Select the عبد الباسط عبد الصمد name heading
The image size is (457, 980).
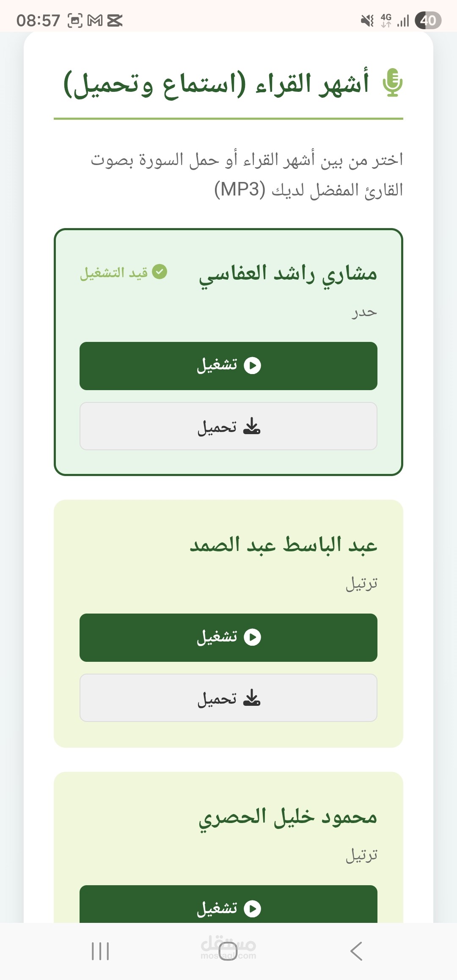point(283,545)
